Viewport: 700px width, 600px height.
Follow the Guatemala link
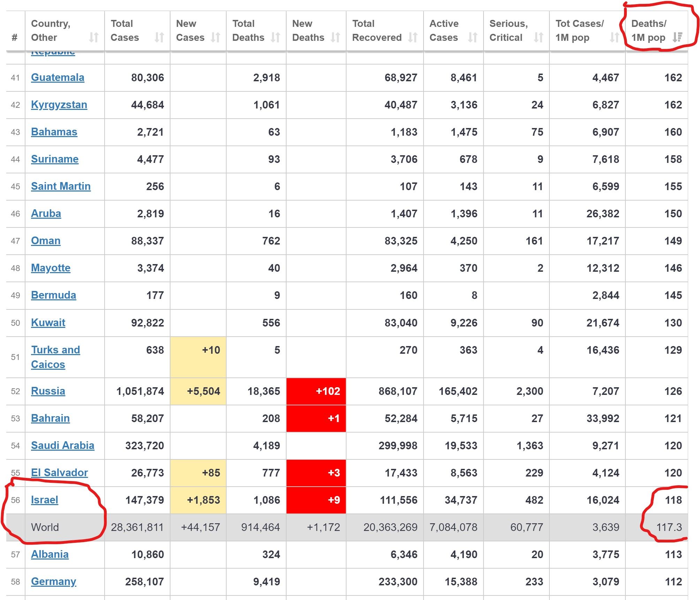(x=58, y=77)
